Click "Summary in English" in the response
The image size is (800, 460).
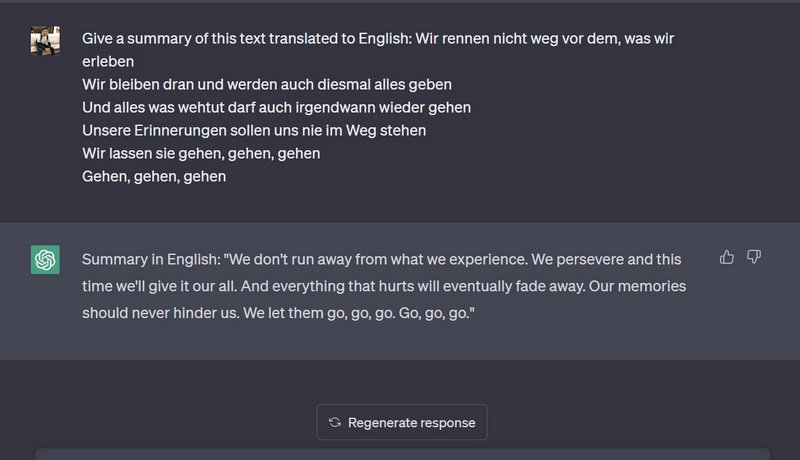click(x=146, y=260)
